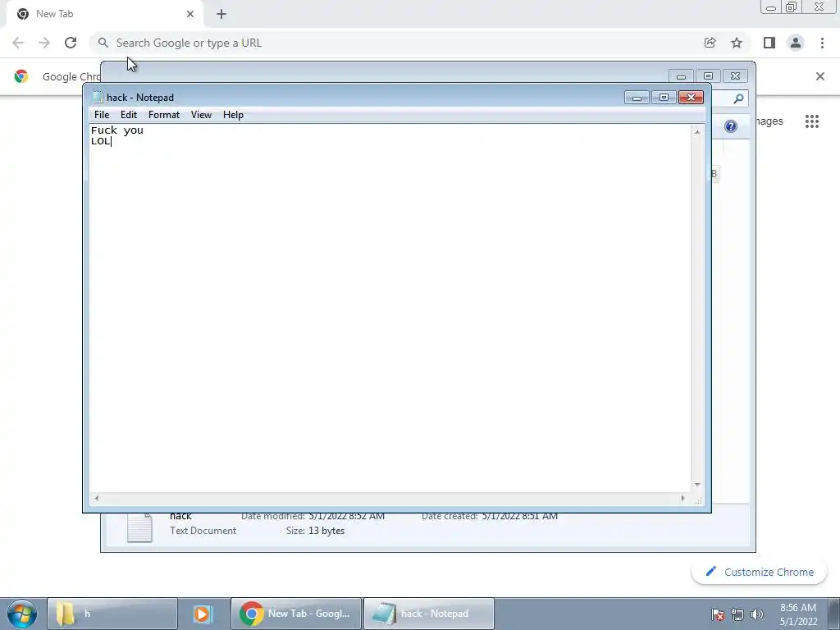Viewport: 840px width, 630px height.
Task: Open the Format menu in Notepad
Action: (x=164, y=115)
